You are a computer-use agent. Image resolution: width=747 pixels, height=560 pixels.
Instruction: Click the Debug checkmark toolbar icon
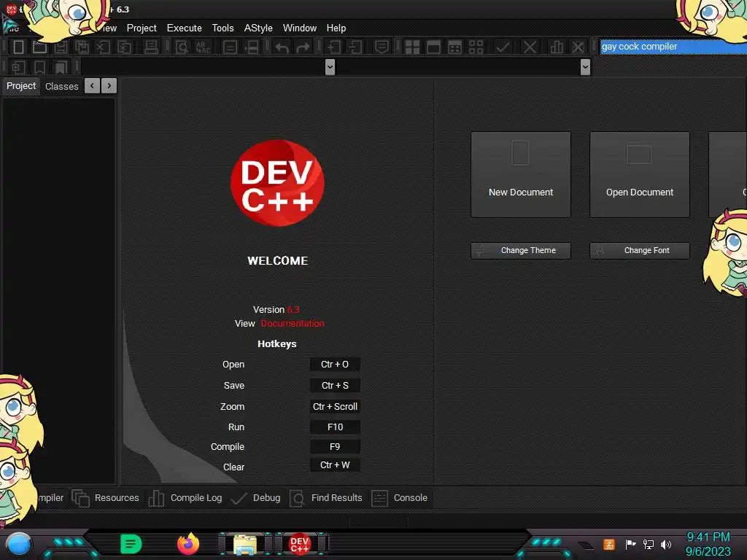click(503, 47)
